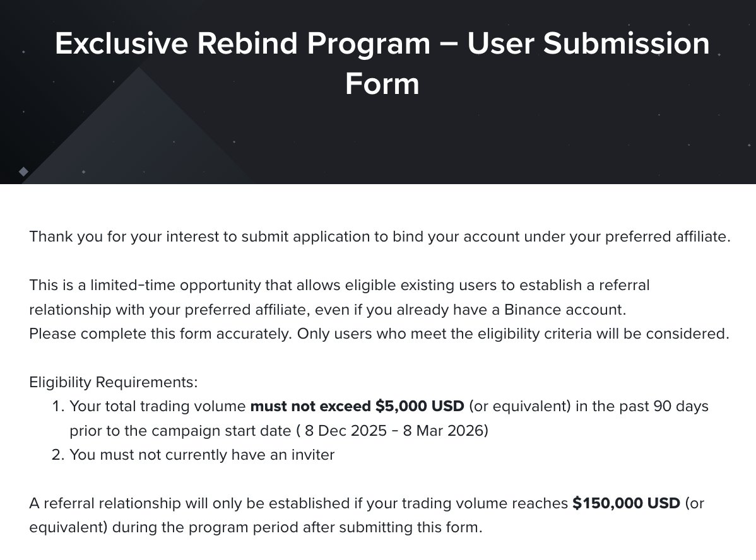
Task: Click list number "2." of the requirements
Action: coord(59,455)
